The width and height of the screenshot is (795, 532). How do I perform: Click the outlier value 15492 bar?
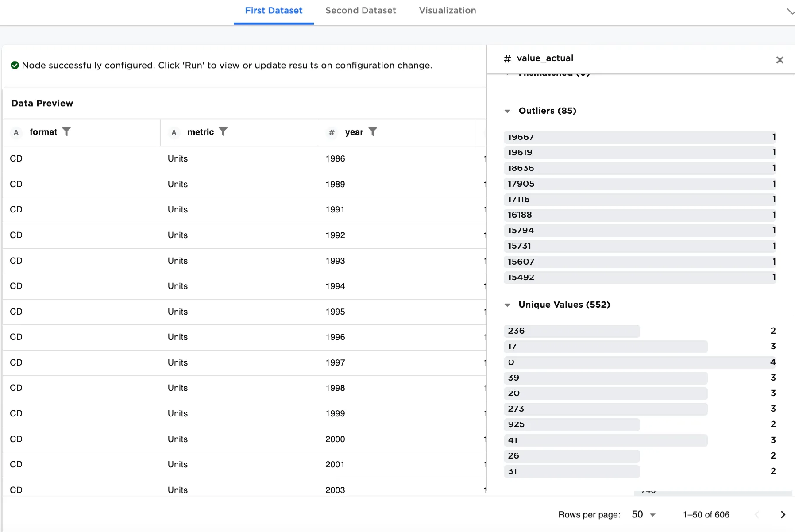pos(639,278)
